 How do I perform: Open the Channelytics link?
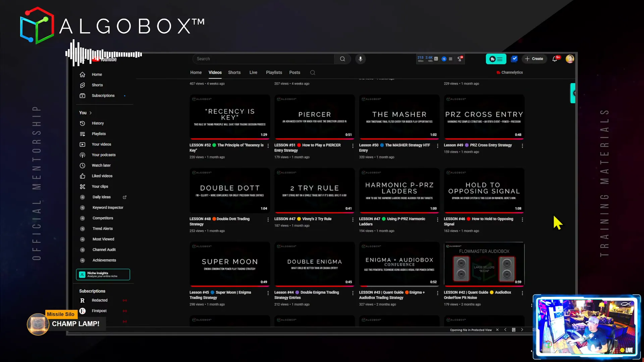[509, 72]
